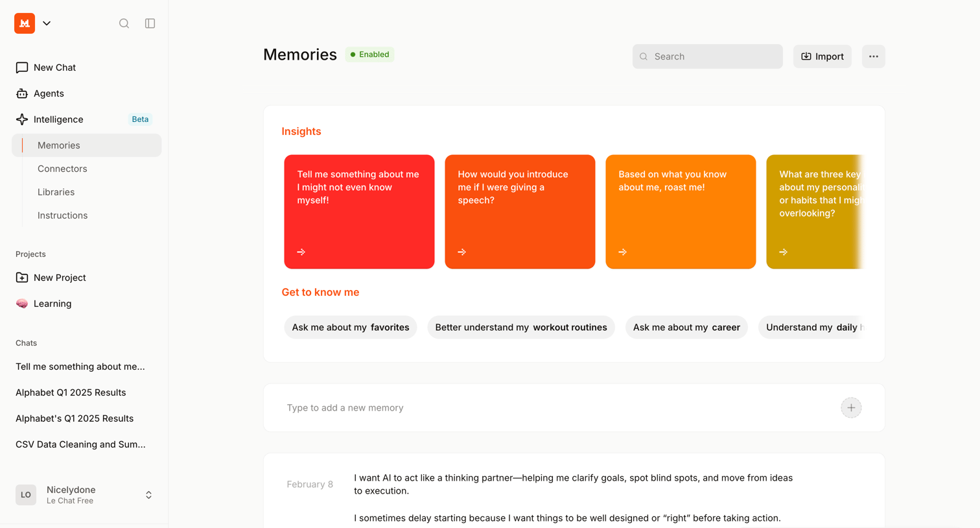Select 'Understand my daily' chip
This screenshot has height=528, width=980.
(x=811, y=328)
